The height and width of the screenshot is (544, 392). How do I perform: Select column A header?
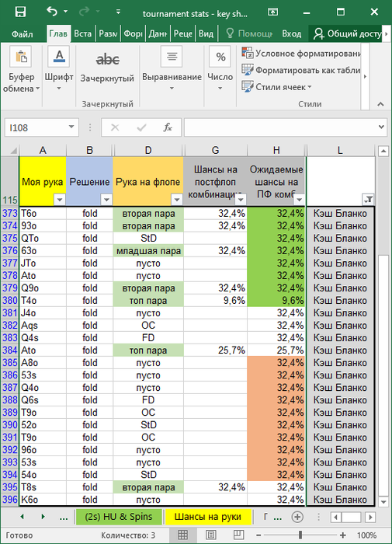click(x=43, y=150)
